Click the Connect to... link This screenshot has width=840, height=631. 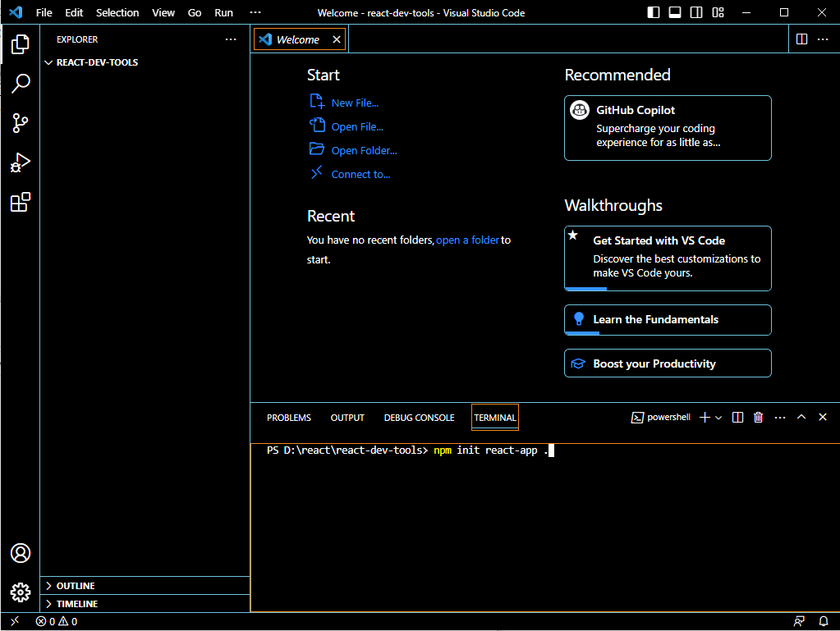[x=351, y=174]
